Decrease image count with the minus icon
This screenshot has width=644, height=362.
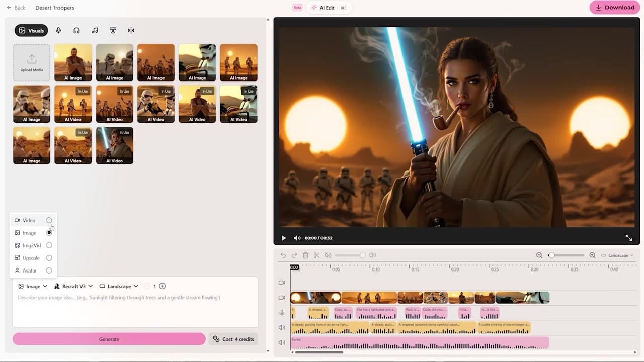[x=147, y=286]
